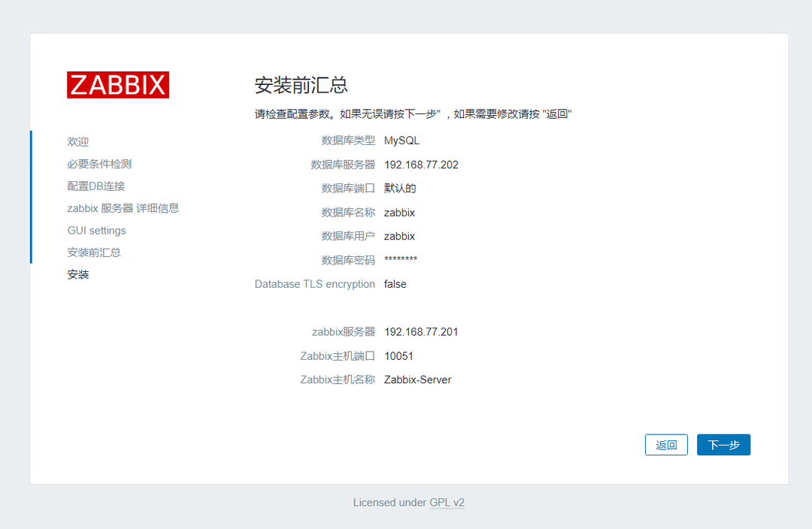Click the 安装前汇总 page heading

pos(301,86)
